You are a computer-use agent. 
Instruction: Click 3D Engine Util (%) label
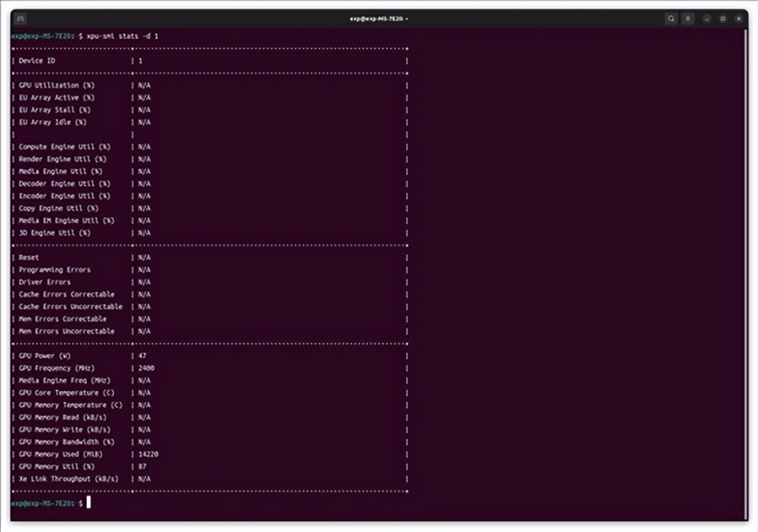(x=54, y=233)
